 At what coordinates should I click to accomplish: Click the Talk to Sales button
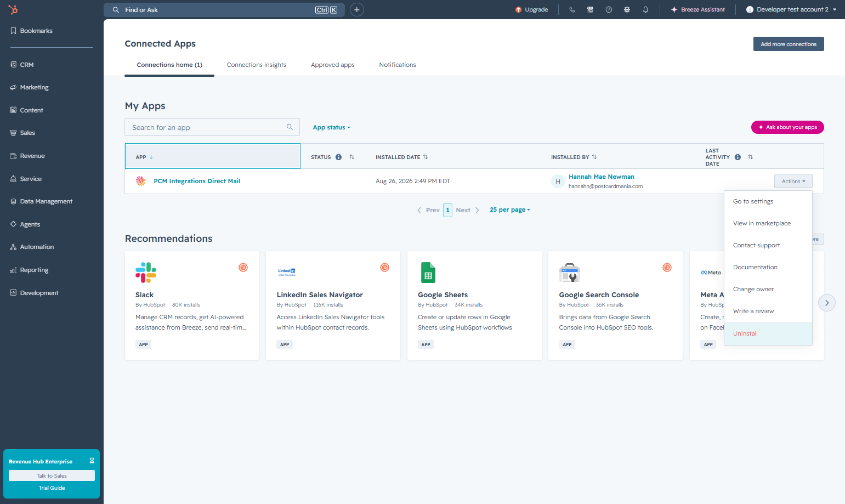click(x=52, y=475)
